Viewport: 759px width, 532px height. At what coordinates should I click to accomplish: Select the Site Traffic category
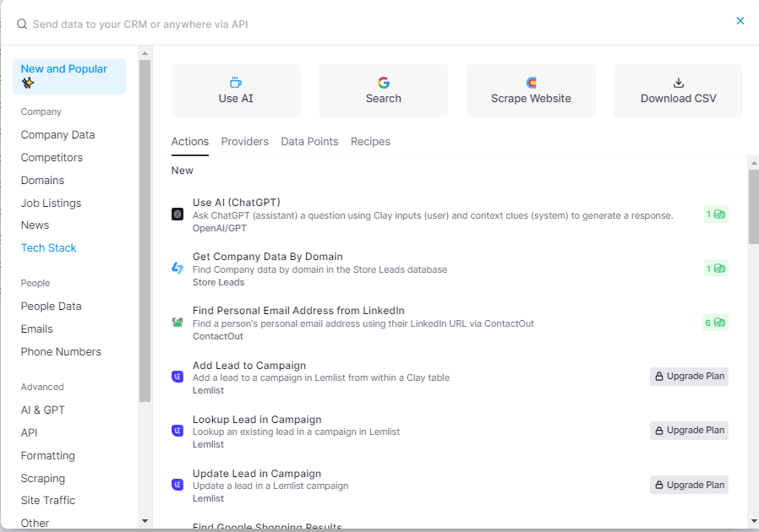point(48,501)
